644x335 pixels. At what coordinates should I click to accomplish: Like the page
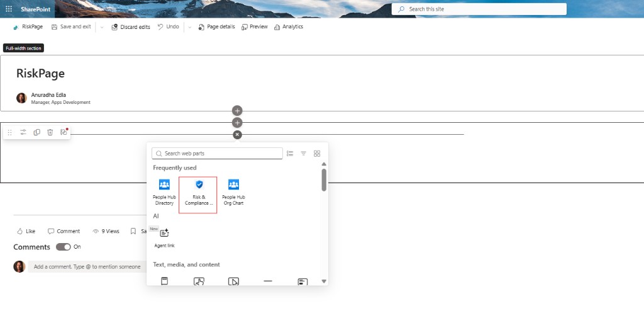coord(26,232)
